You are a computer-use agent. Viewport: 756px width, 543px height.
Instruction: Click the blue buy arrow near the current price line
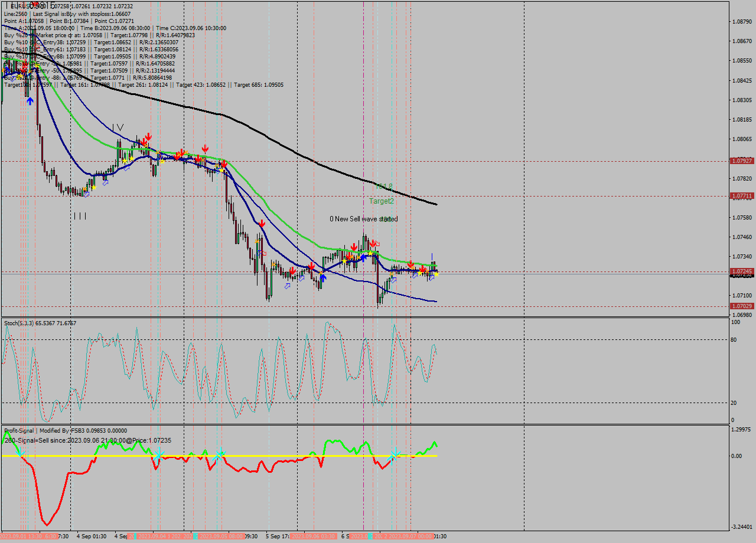(x=323, y=277)
